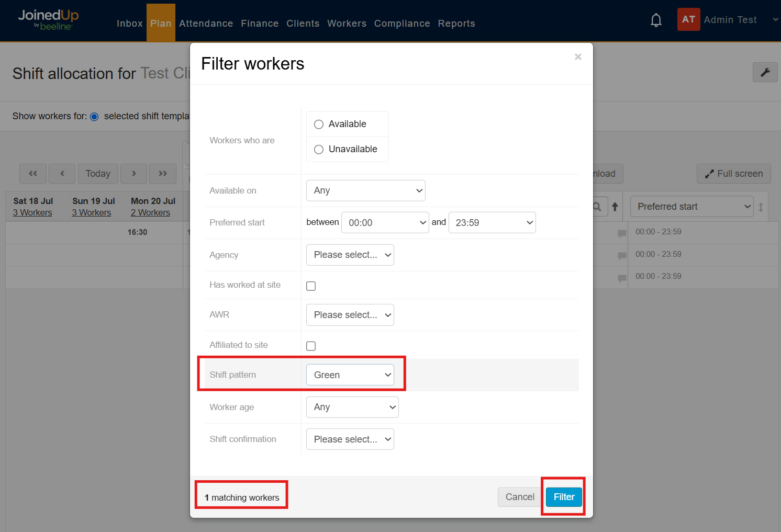
Task: Go to previous day arrow
Action: tap(62, 174)
